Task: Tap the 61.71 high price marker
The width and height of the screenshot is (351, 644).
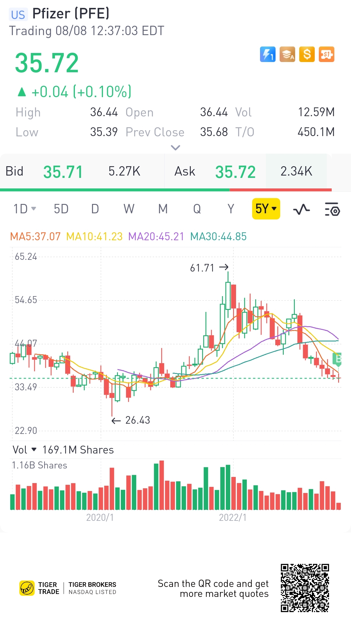Action: click(x=209, y=268)
